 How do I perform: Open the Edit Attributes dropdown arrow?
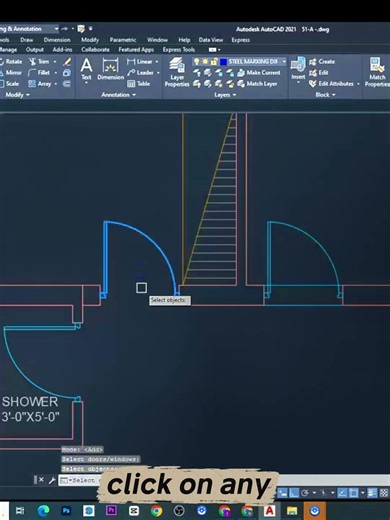pyautogui.click(x=358, y=84)
